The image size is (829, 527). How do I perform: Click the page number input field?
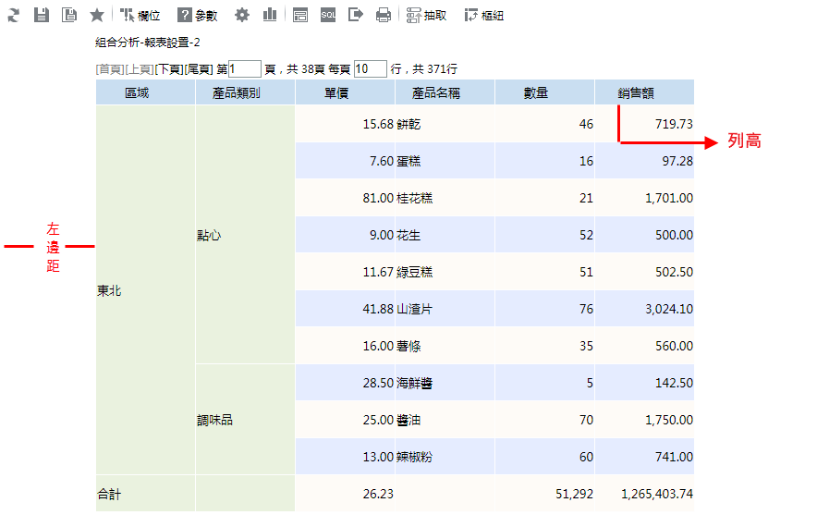[245, 69]
